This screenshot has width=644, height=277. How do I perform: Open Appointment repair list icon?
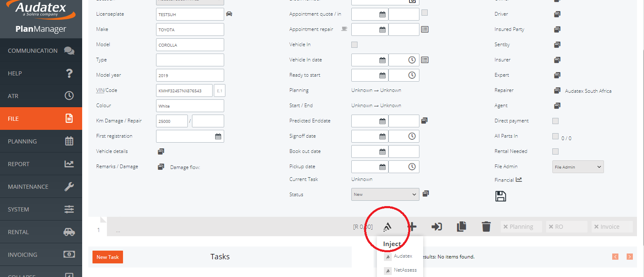point(425,29)
